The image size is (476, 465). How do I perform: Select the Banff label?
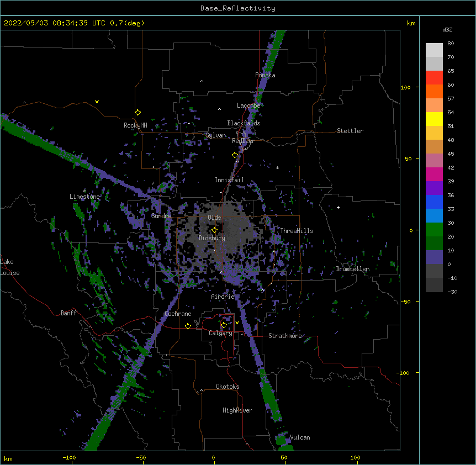(68, 313)
